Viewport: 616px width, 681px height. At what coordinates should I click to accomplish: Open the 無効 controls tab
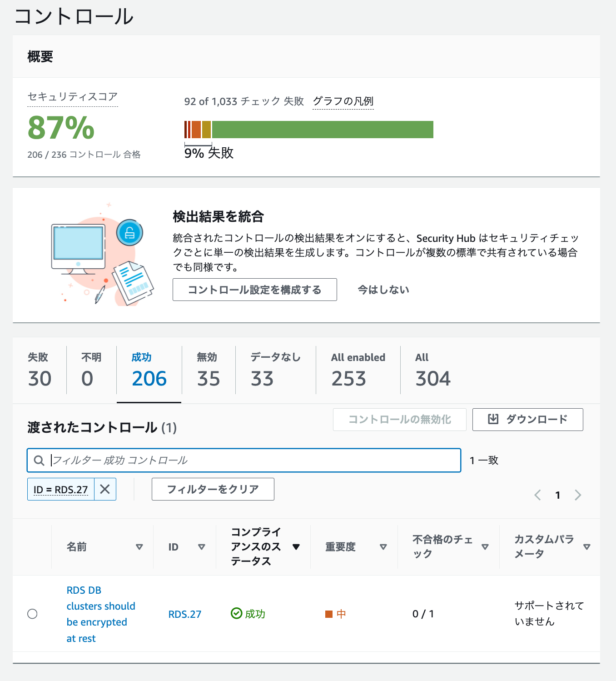click(x=208, y=369)
